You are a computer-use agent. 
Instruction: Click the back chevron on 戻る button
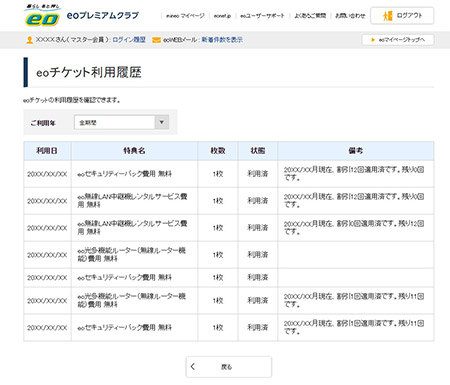pos(193,366)
